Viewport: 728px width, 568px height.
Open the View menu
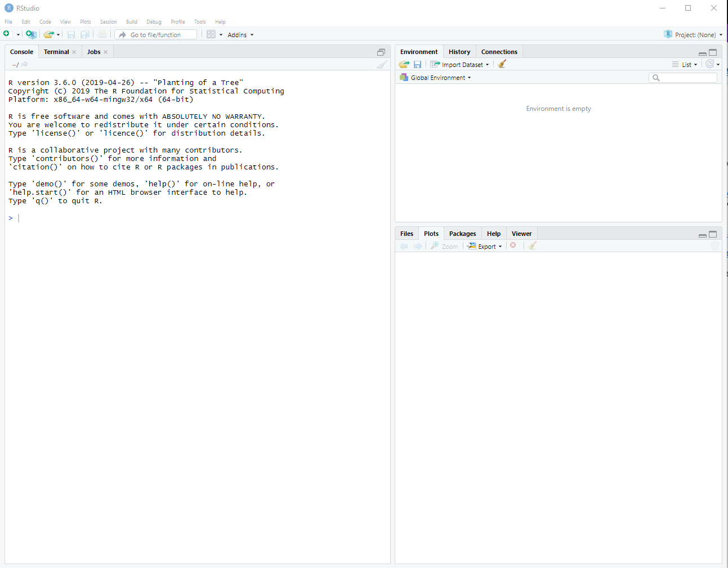coord(65,22)
